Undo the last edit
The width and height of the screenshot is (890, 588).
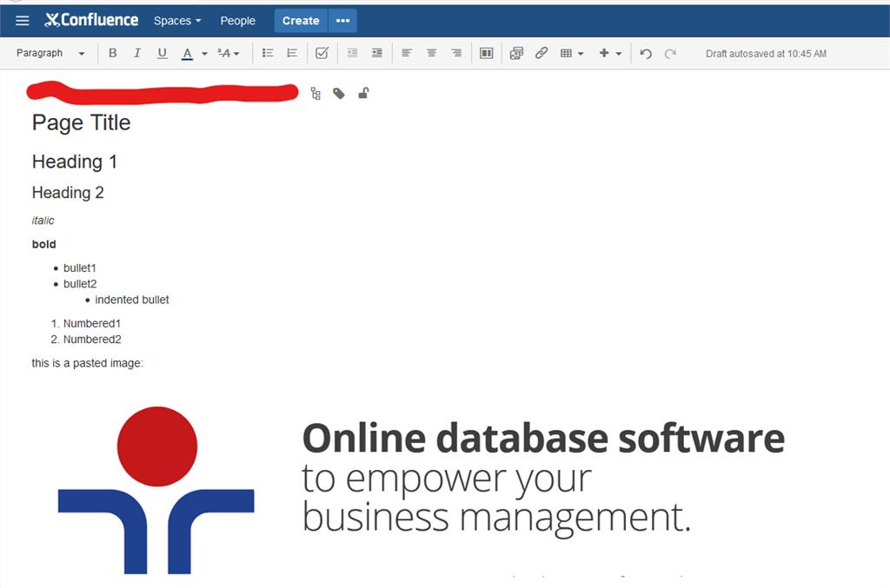(645, 53)
